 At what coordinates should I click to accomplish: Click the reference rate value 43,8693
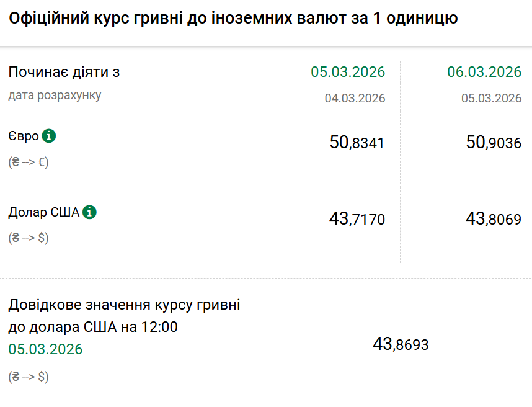point(401,344)
